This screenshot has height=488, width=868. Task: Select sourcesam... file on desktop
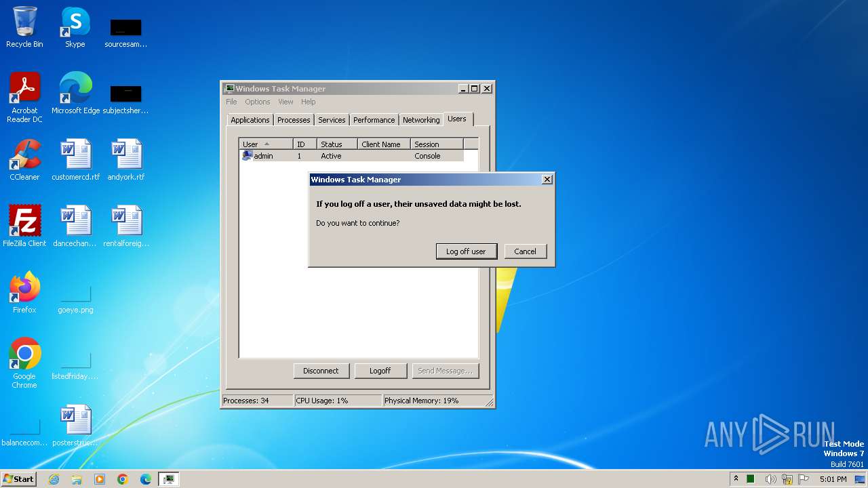[126, 34]
